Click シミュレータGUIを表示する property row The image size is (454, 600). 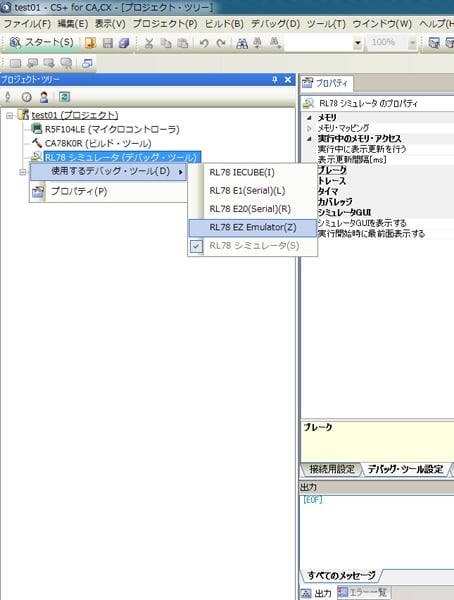point(362,223)
